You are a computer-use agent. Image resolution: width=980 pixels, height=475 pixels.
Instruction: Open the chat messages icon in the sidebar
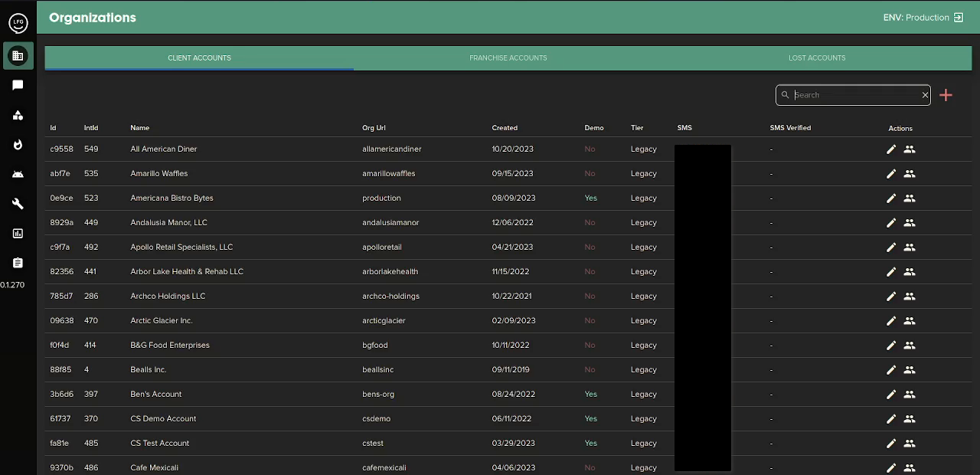(18, 85)
